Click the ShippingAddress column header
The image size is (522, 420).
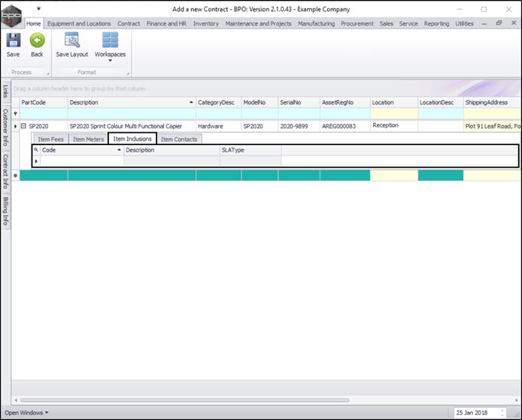pyautogui.click(x=492, y=102)
